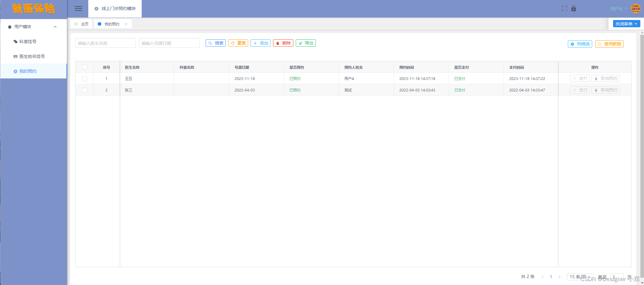The height and width of the screenshot is (285, 644).
Task: Click the 添加 button
Action: point(261,43)
